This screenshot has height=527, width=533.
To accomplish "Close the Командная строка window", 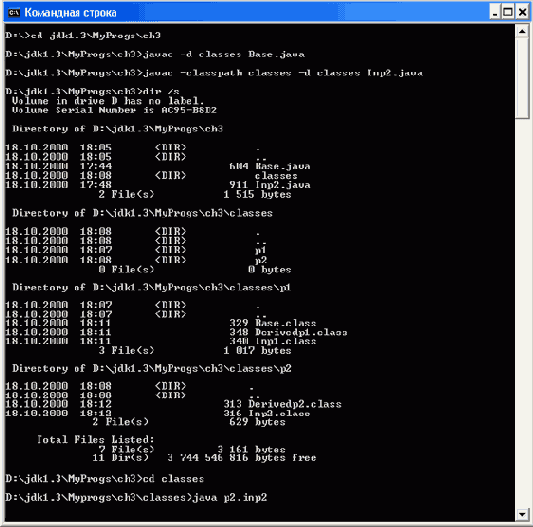I will click(522, 12).
